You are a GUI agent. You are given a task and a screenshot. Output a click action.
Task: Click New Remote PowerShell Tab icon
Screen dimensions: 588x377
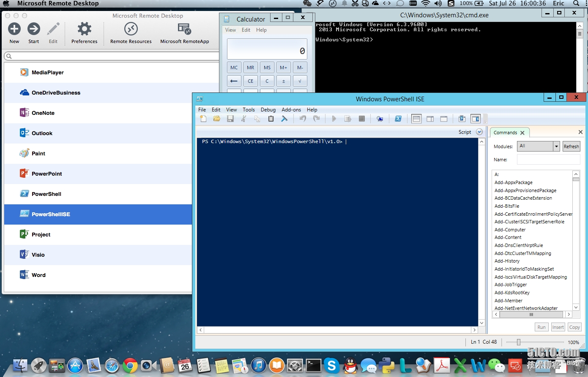(380, 119)
